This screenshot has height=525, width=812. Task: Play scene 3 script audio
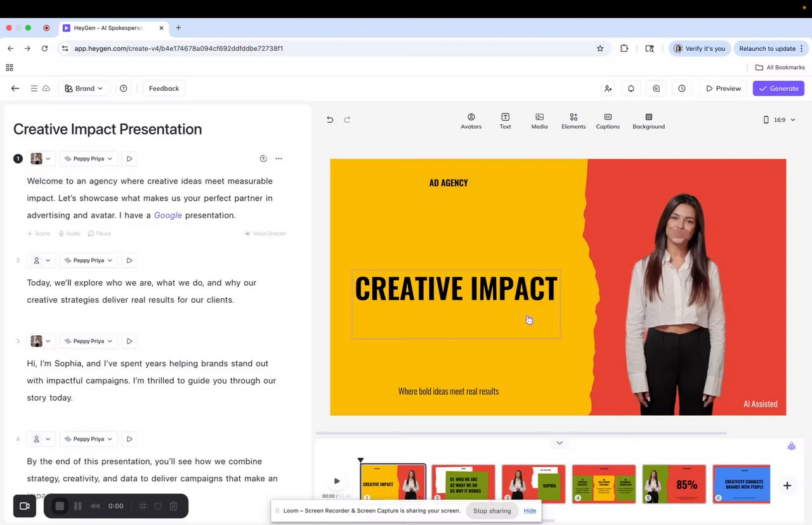[129, 341]
